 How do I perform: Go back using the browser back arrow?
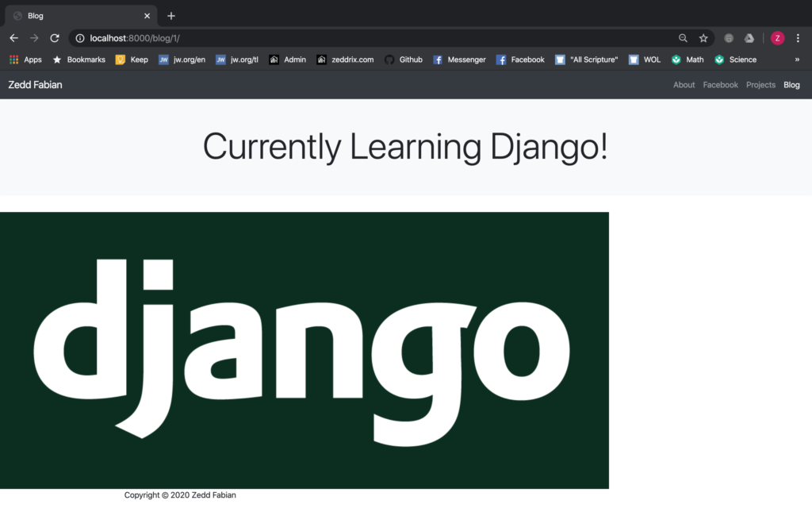pos(14,38)
